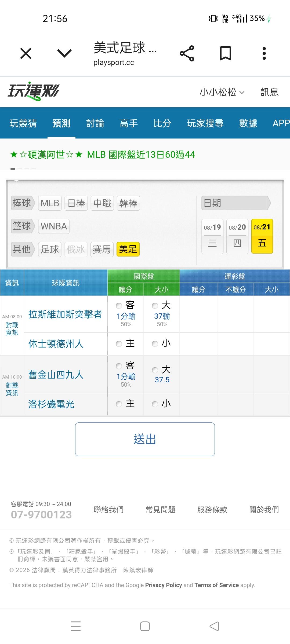Expand the 小小松松 account dropdown

click(x=222, y=92)
